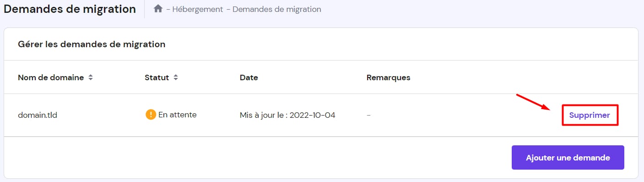Click the dash in Remarques column
This screenshot has width=644, height=182.
coord(368,115)
